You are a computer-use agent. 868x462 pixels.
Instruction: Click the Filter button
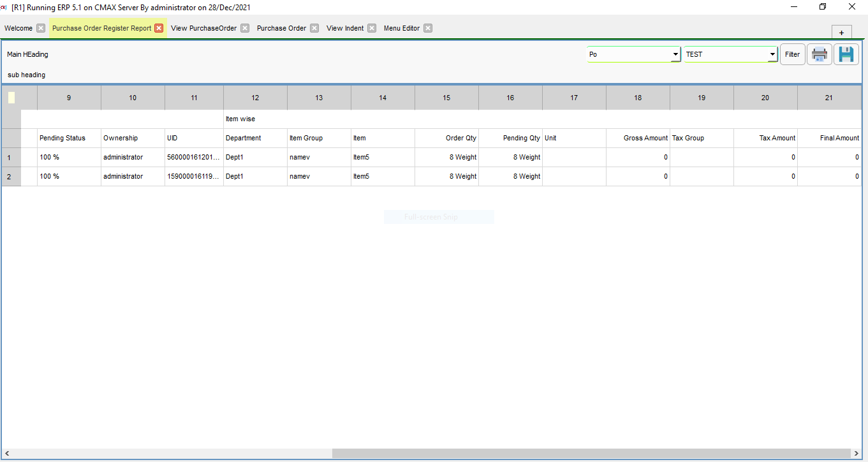tap(792, 54)
